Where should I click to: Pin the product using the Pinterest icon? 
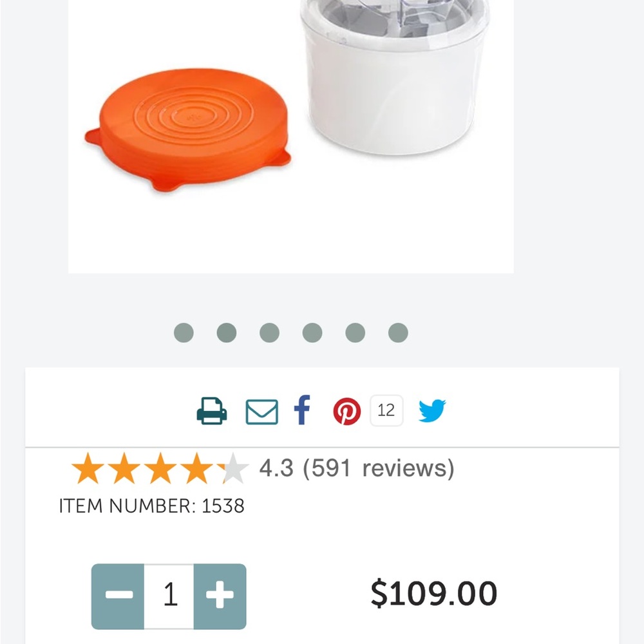348,410
